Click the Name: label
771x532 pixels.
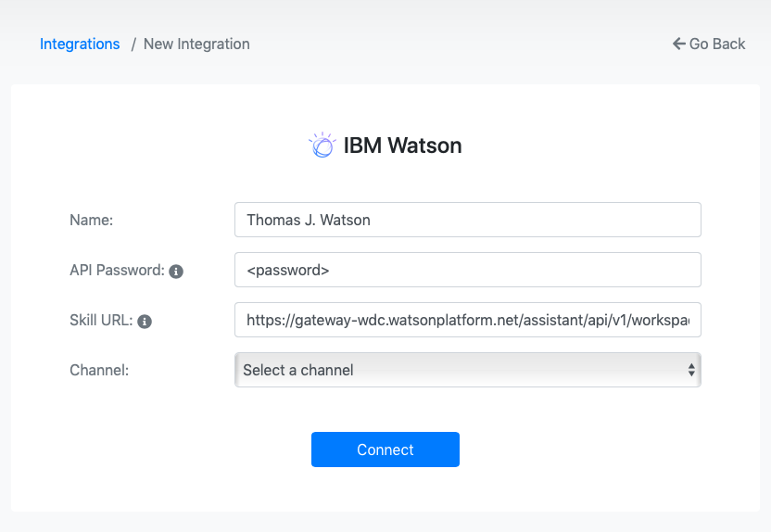point(92,220)
